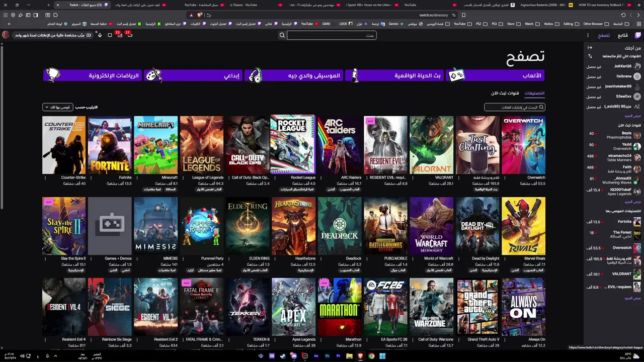Image resolution: width=644 pixels, height=362 pixels.
Task: Open the Games category banner
Action: [x=496, y=75]
